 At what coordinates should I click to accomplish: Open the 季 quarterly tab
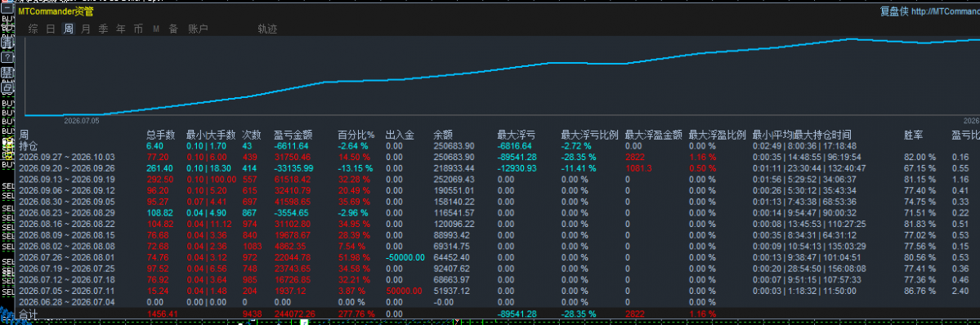click(x=103, y=29)
